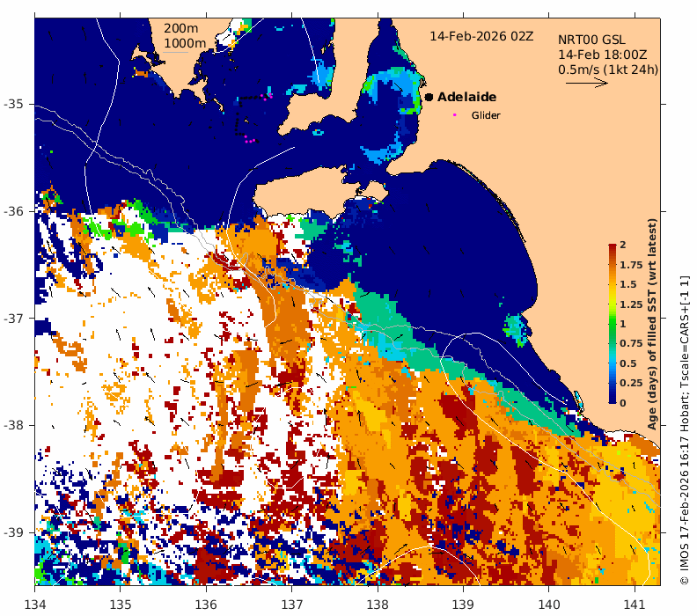
Task: Click the '200m' contour legend label
Action: tap(181, 28)
